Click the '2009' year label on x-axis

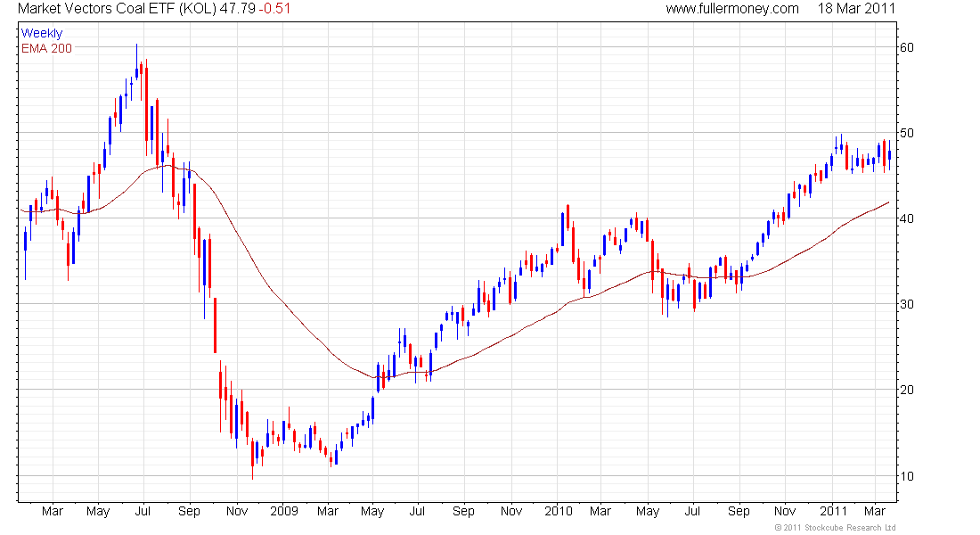(x=283, y=511)
